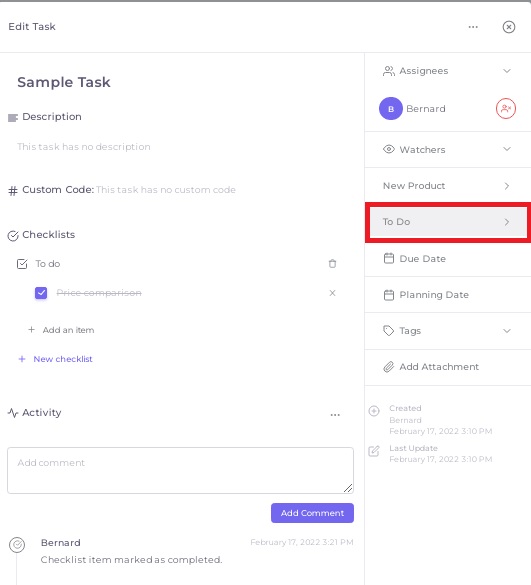The image size is (531, 585).
Task: Click the Add Attachment paperclip icon
Action: [x=388, y=367]
